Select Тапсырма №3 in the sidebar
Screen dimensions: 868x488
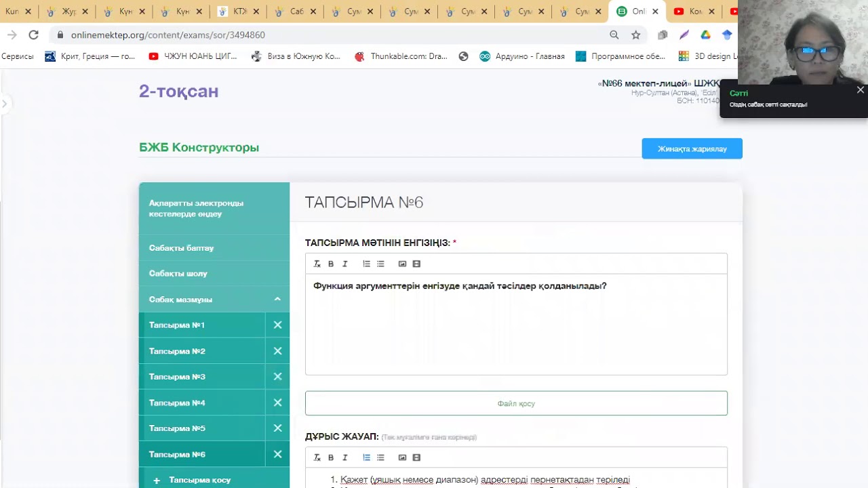coord(202,377)
